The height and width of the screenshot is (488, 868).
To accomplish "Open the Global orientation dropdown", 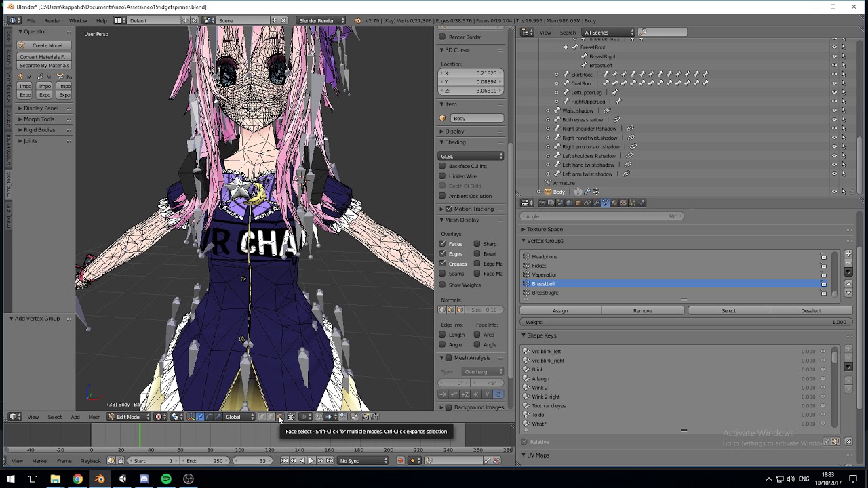I will 239,417.
